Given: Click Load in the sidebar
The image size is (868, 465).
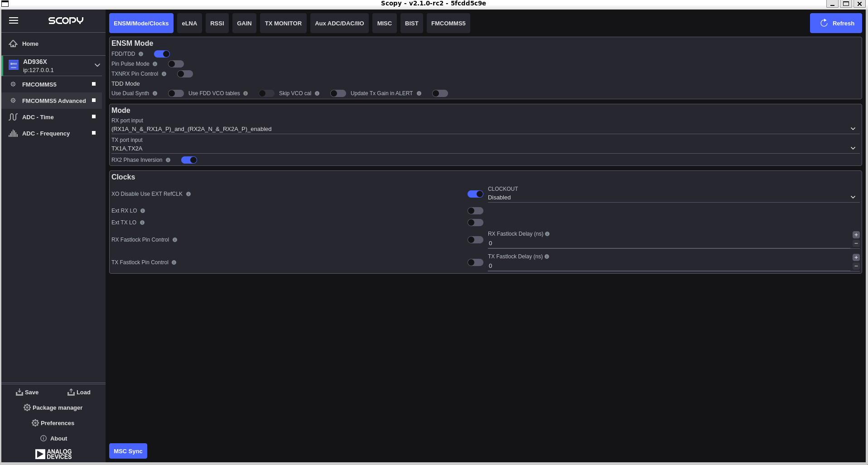Looking at the screenshot, I should click(x=79, y=392).
